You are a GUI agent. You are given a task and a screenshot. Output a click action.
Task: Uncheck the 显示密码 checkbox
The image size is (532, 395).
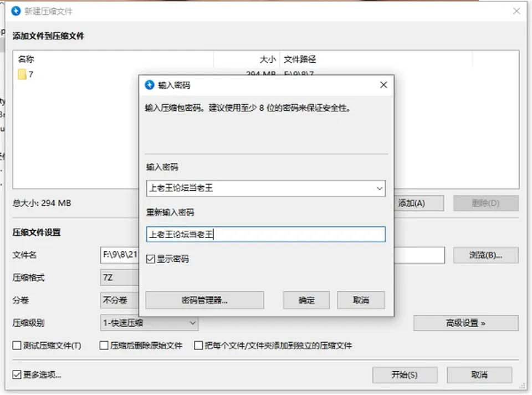(151, 259)
